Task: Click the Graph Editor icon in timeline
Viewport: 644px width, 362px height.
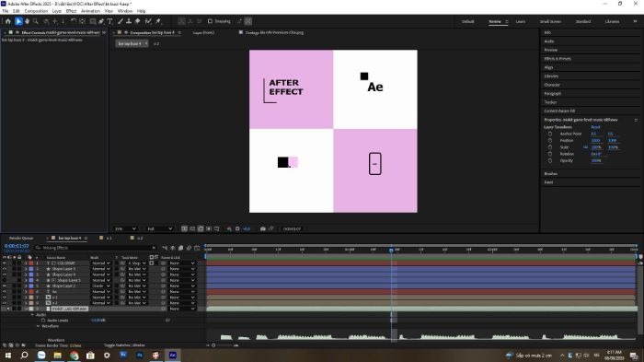Action: [197, 248]
